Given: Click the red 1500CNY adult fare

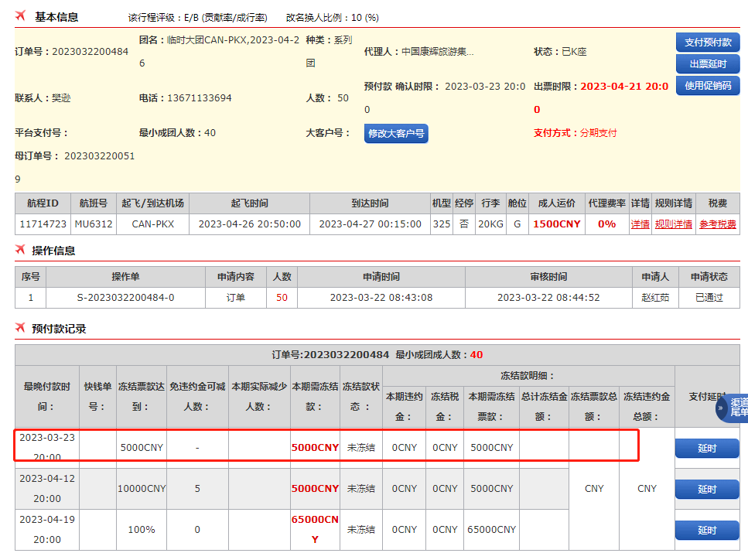Looking at the screenshot, I should tap(556, 224).
